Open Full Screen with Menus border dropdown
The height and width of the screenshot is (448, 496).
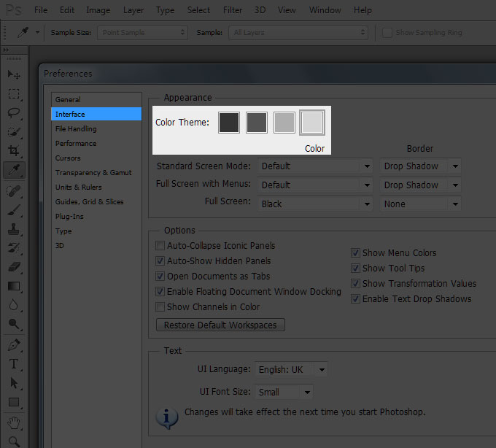click(x=420, y=185)
